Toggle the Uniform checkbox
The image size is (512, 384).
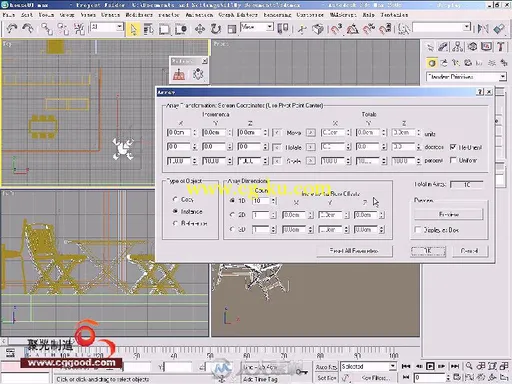tap(453, 160)
